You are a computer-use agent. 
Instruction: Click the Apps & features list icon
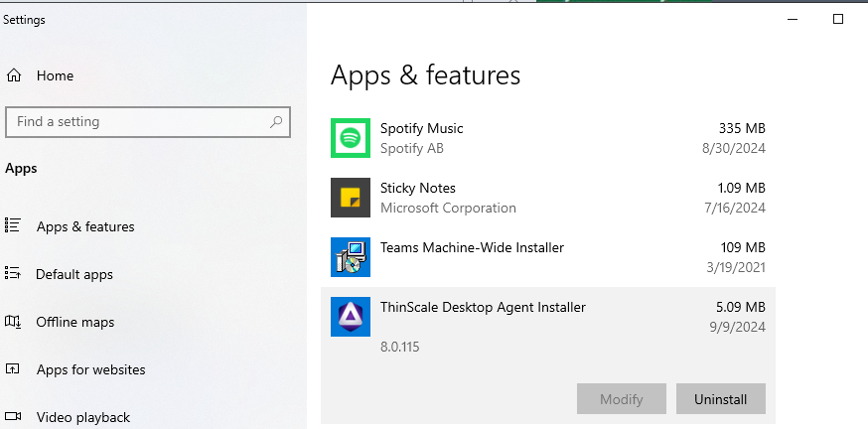point(13,225)
